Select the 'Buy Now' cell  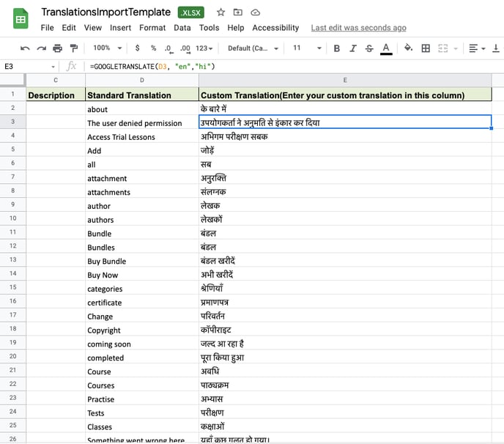[x=142, y=273]
